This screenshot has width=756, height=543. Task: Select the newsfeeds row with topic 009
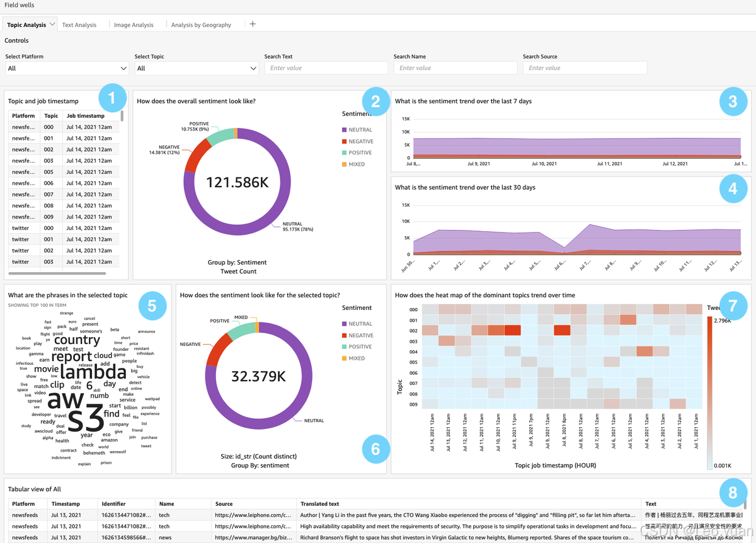(64, 217)
